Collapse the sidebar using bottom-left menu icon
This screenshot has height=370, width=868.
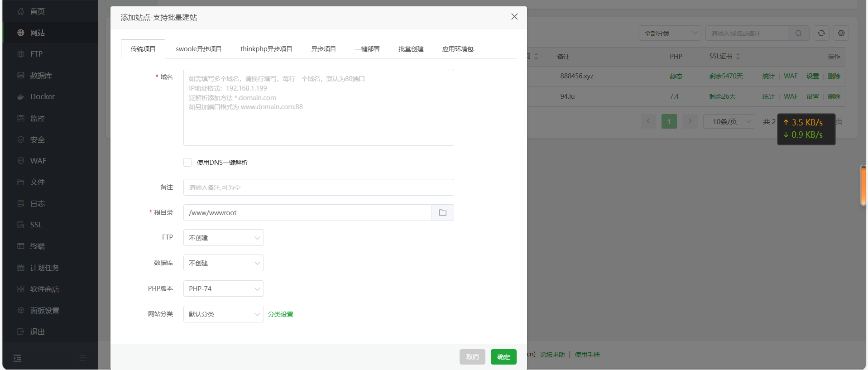17,358
